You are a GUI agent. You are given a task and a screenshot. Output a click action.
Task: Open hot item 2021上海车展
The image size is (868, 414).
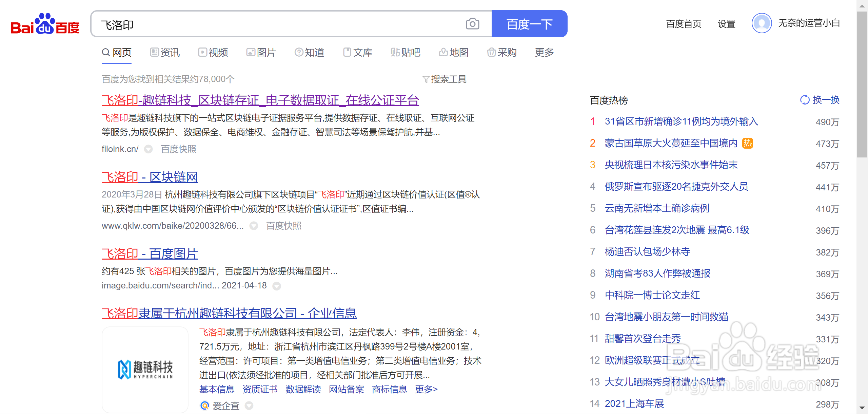point(634,404)
